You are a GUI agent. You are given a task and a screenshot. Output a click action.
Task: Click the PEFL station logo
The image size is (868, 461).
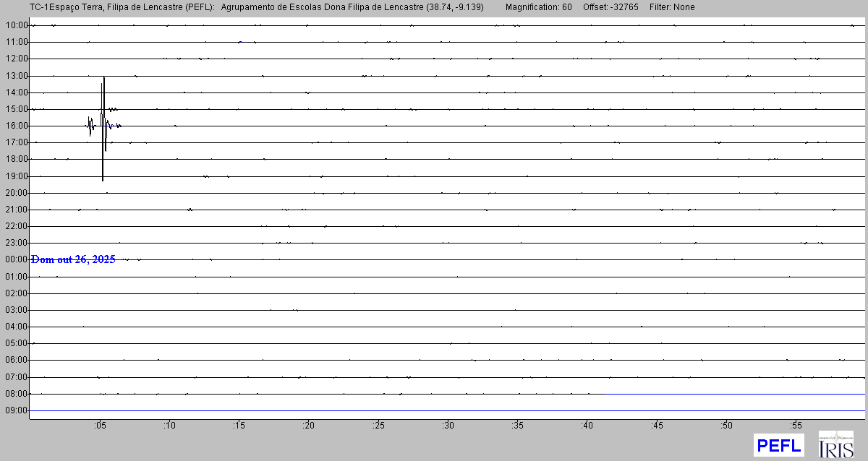[x=778, y=445]
